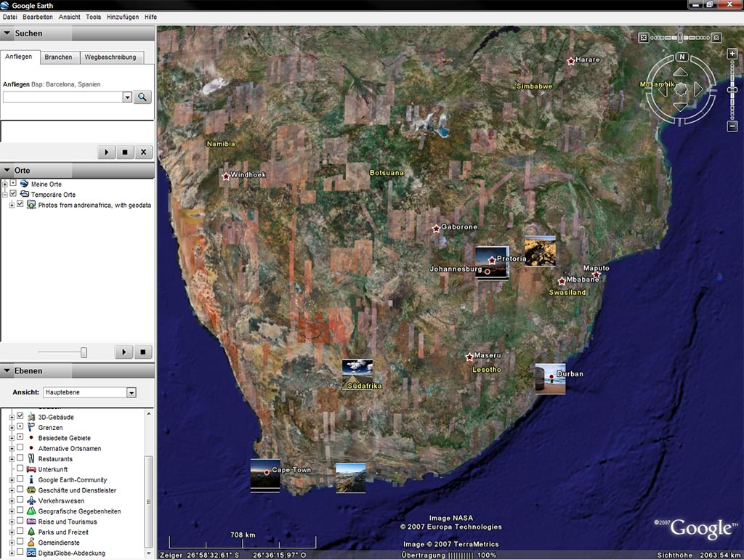Click the Parks und Freizeit tree icon
The width and height of the screenshot is (744, 560).
click(31, 532)
